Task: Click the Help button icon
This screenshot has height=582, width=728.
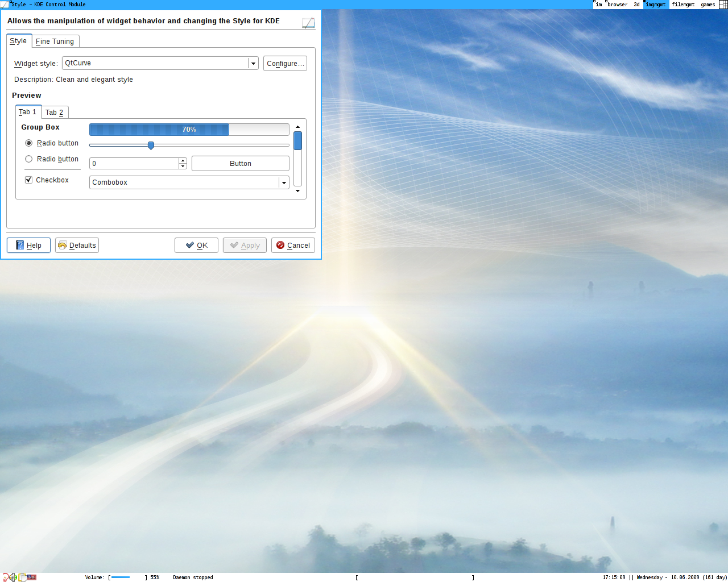Action: [x=20, y=245]
